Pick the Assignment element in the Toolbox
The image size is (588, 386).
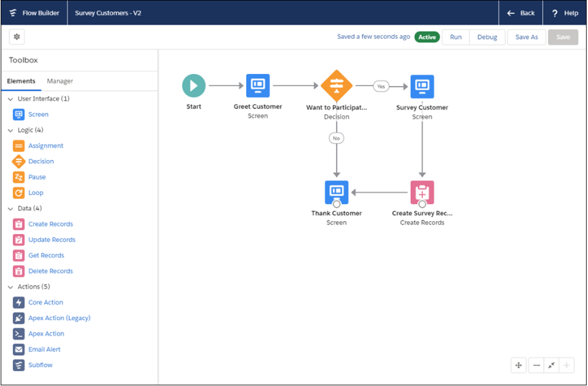45,146
